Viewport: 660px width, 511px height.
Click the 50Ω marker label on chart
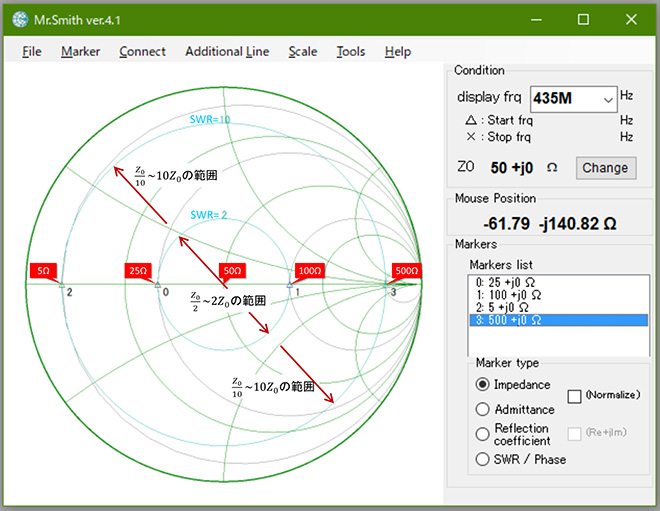(232, 271)
